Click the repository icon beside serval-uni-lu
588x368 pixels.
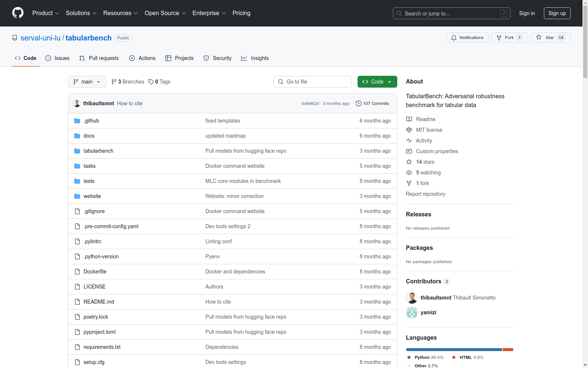pyautogui.click(x=15, y=38)
